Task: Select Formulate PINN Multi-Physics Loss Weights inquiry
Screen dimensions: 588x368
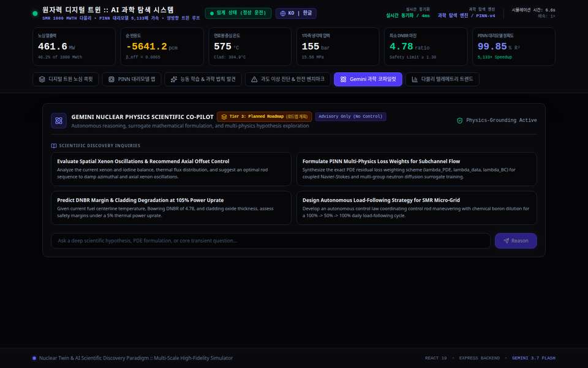Action: pos(417,169)
